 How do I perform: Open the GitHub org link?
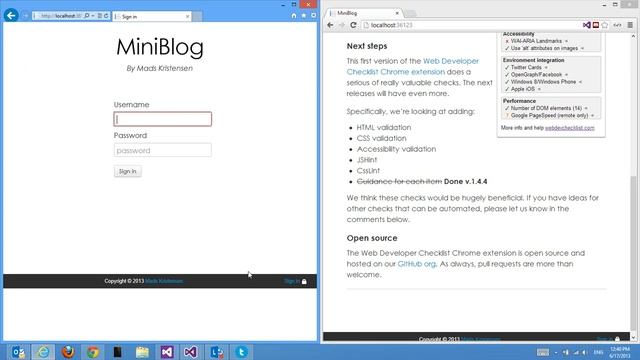point(417,264)
